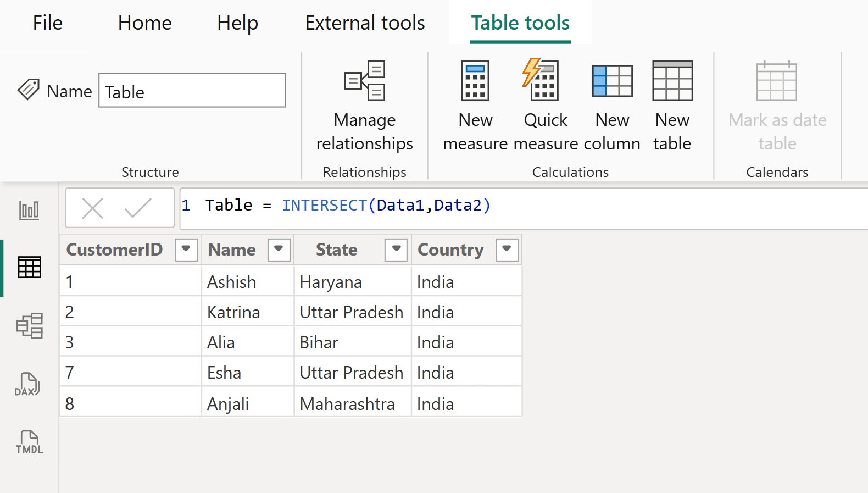
Task: Switch to Table view in sidebar
Action: click(x=29, y=268)
